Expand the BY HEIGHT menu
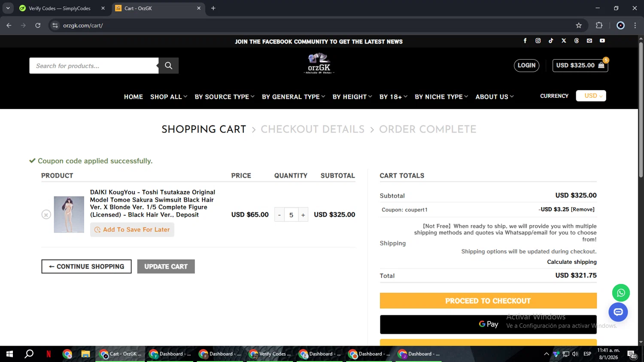The width and height of the screenshot is (644, 362). pyautogui.click(x=352, y=97)
